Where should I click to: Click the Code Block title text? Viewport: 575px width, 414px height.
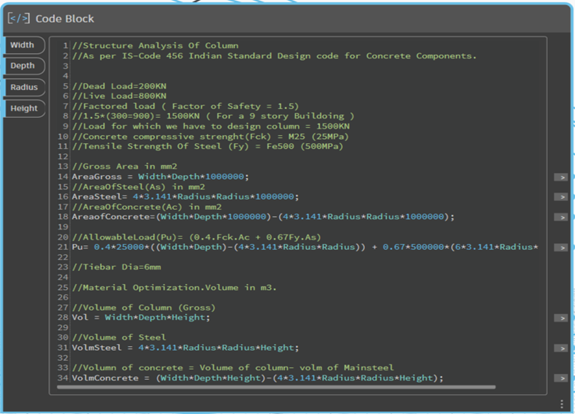click(65, 19)
